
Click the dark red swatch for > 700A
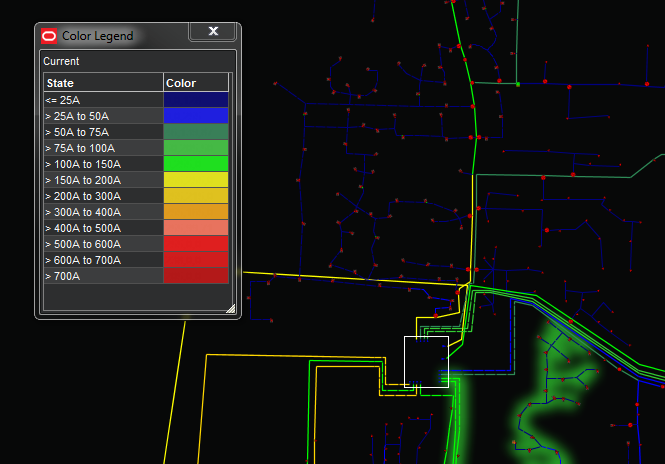[x=196, y=276]
